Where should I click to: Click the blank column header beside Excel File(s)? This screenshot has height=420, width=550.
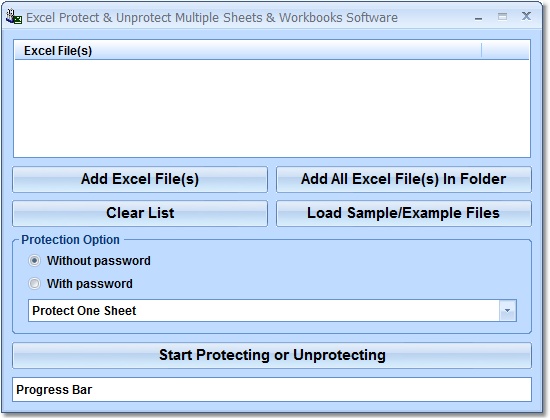(505, 51)
